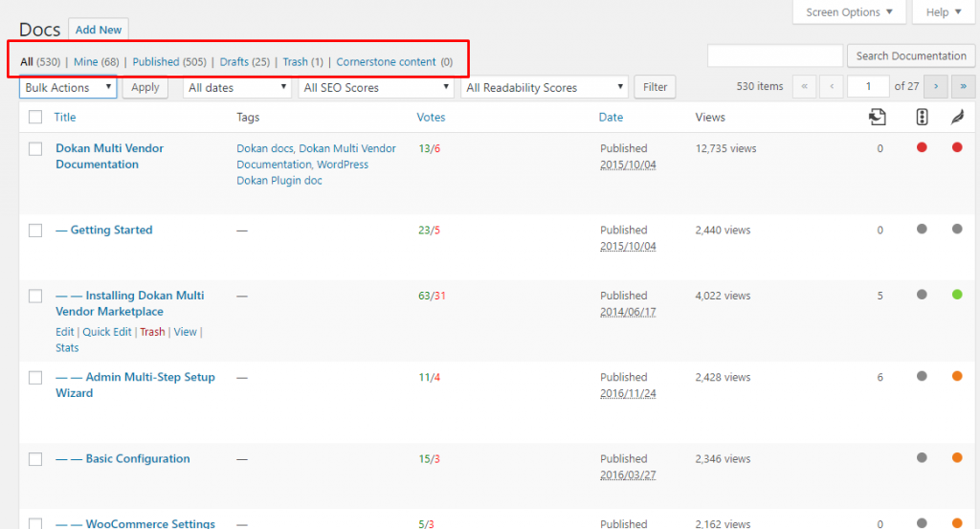Screen dimensions: 980x529
Task: Click red readability dot for Dokan Multi Vendor Documentation
Action: 957,147
